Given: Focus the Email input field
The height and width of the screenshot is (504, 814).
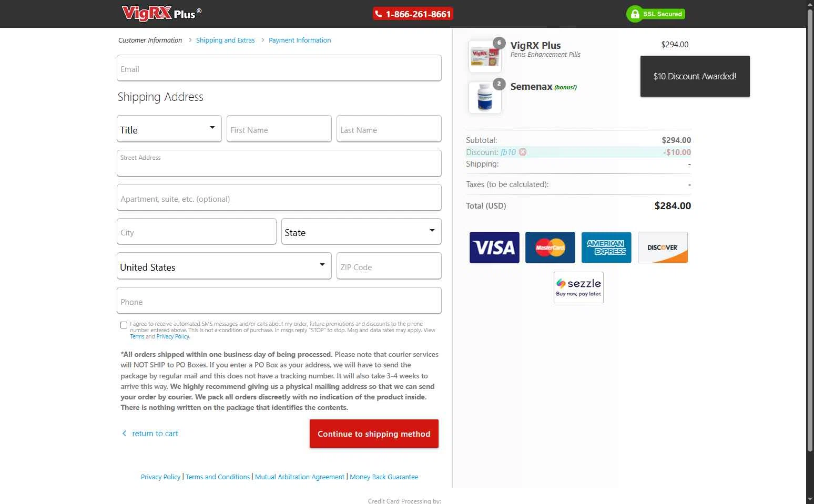Looking at the screenshot, I should (279, 68).
